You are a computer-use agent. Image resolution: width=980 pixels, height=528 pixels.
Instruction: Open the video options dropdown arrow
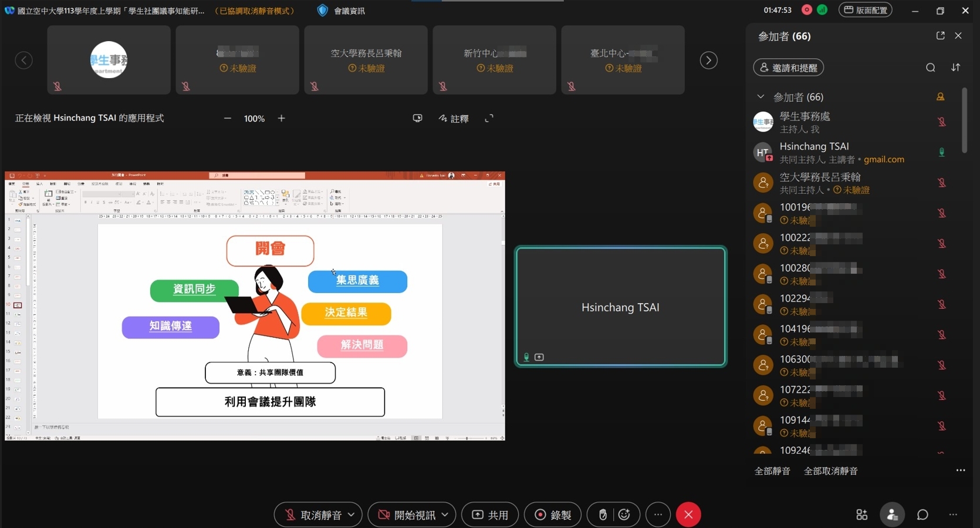point(445,515)
